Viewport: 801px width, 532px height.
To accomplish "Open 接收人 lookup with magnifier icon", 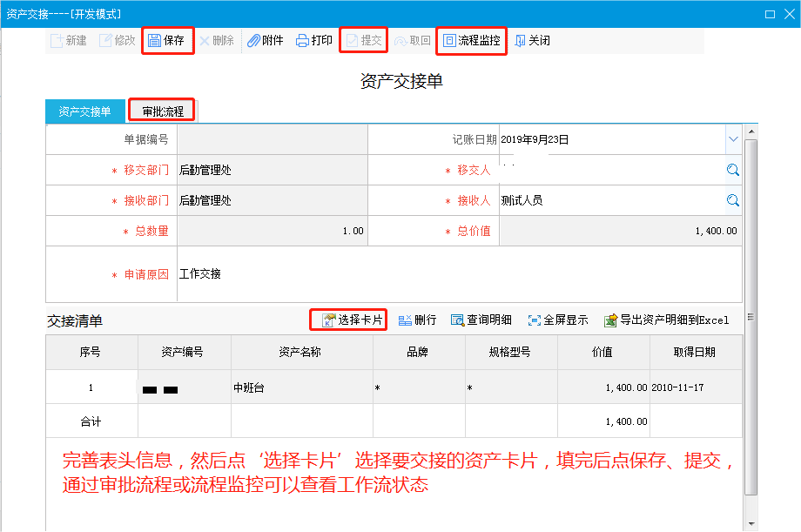I will point(733,200).
